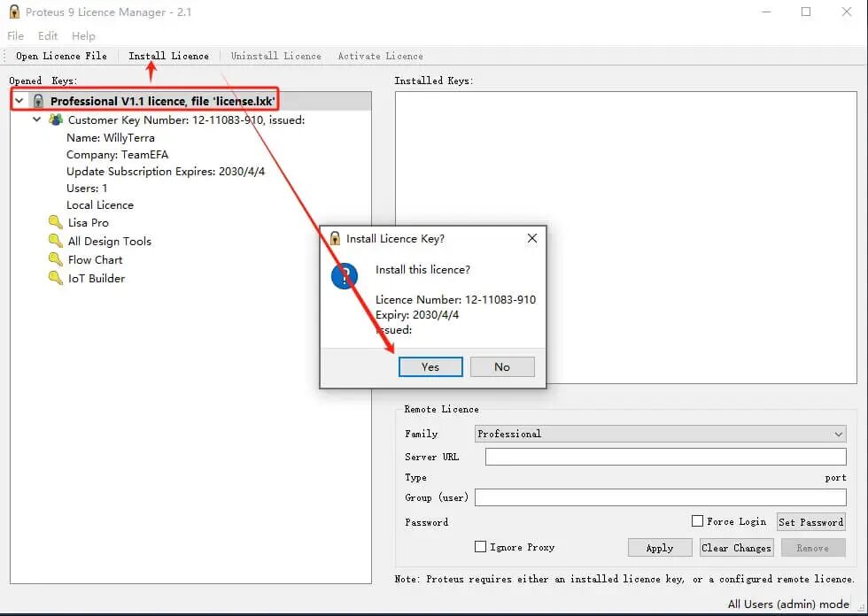Select 'Update Subscription Expires: 2030/4/4' row

point(166,172)
